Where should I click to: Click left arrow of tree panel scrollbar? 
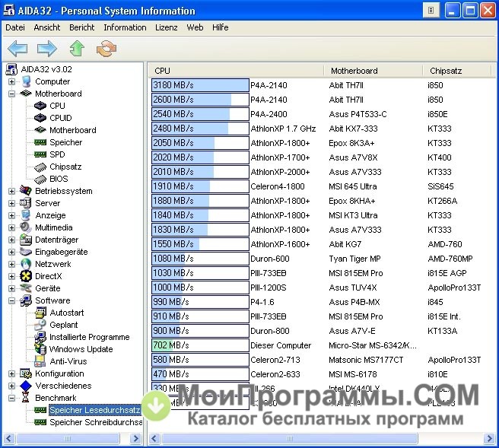(x=8, y=438)
